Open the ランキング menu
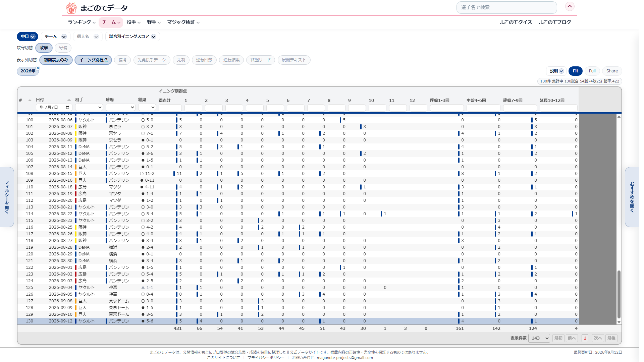 tap(82, 22)
